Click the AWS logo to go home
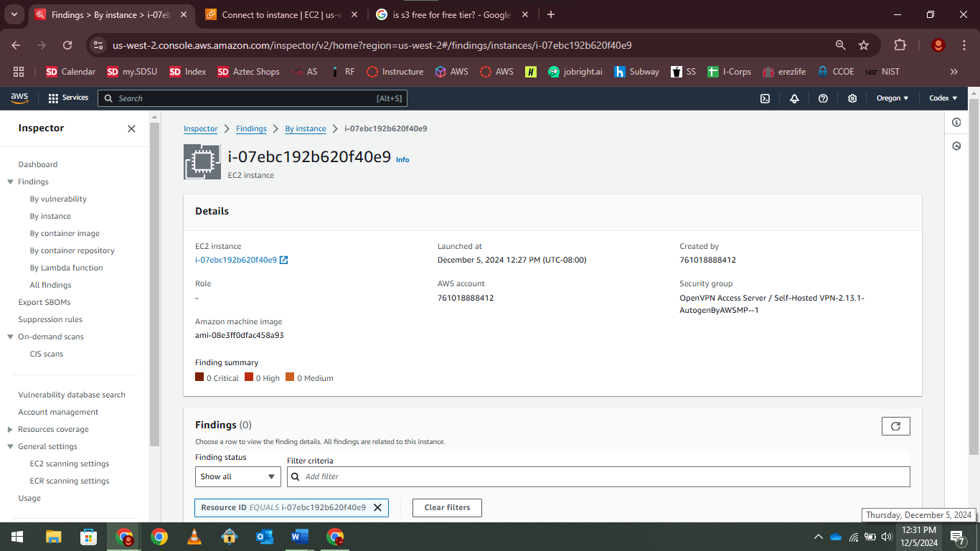Viewport: 980px width, 551px height. click(x=19, y=98)
